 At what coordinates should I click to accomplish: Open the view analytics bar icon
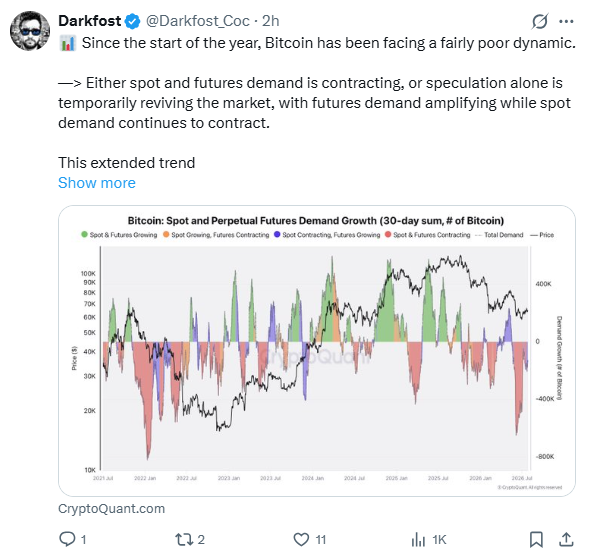coord(418,540)
